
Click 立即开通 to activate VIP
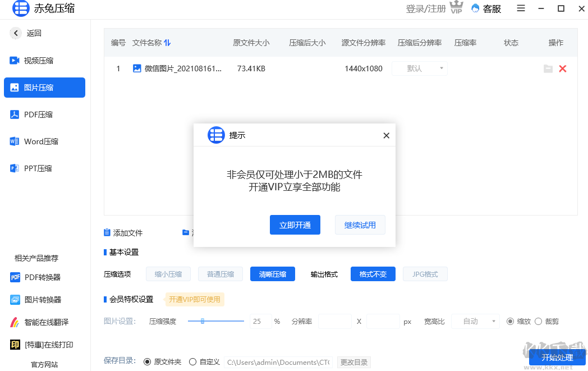[295, 225]
